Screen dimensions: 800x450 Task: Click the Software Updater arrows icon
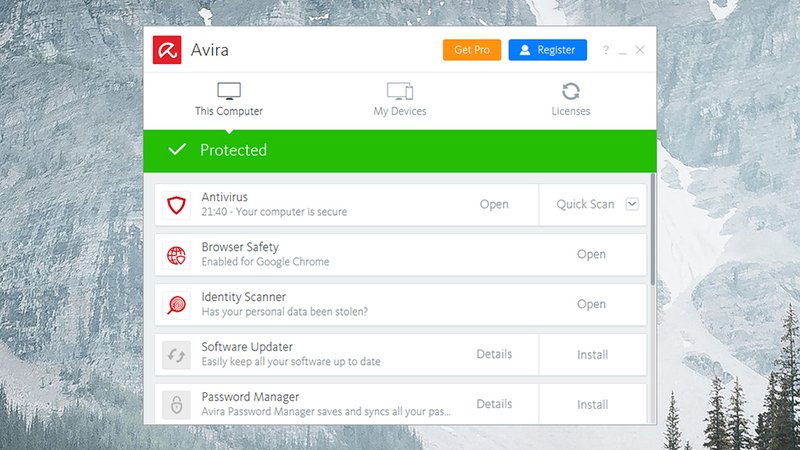click(x=177, y=355)
